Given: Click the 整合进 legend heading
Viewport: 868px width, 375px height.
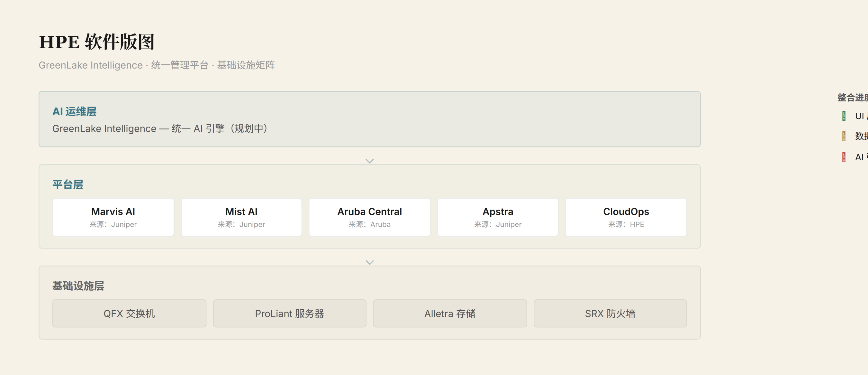Looking at the screenshot, I should point(853,98).
